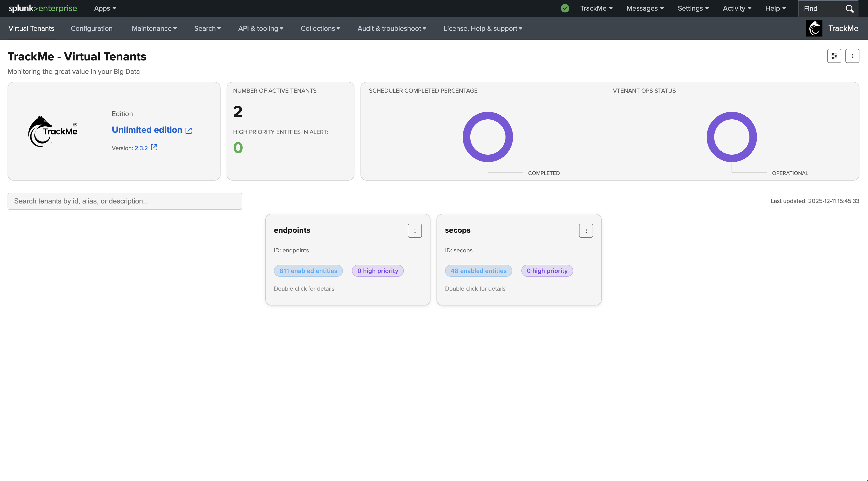The width and height of the screenshot is (868, 481).
Task: Click the green health status check icon
Action: 565,8
